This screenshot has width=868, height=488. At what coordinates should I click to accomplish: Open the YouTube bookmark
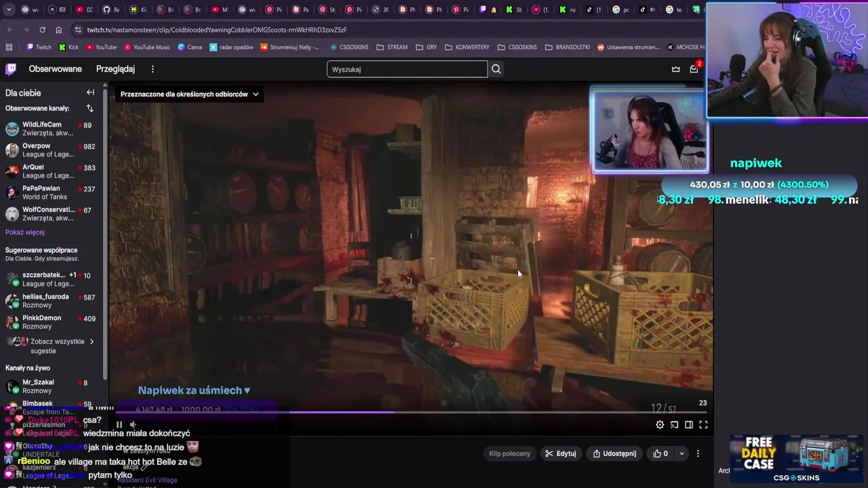(x=101, y=47)
